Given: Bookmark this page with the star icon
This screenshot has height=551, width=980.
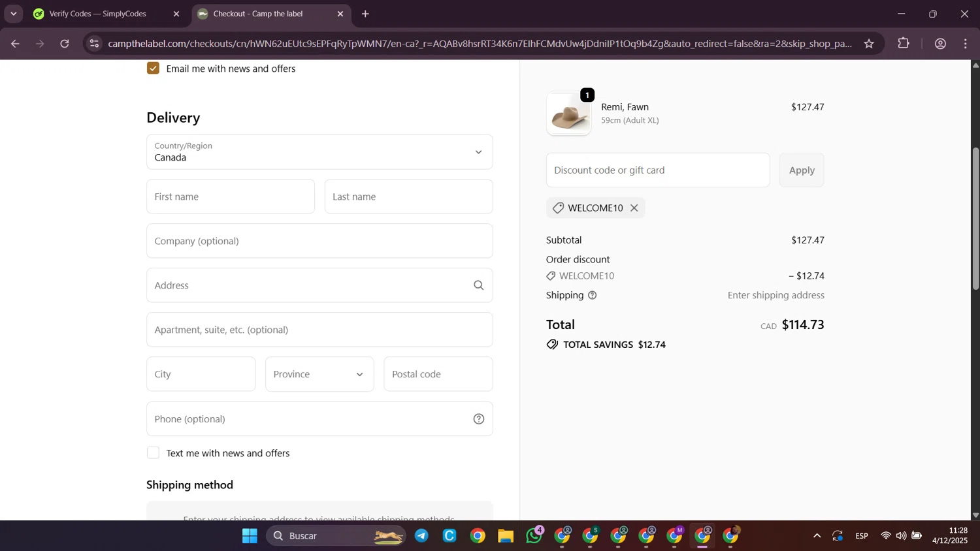Looking at the screenshot, I should point(868,44).
